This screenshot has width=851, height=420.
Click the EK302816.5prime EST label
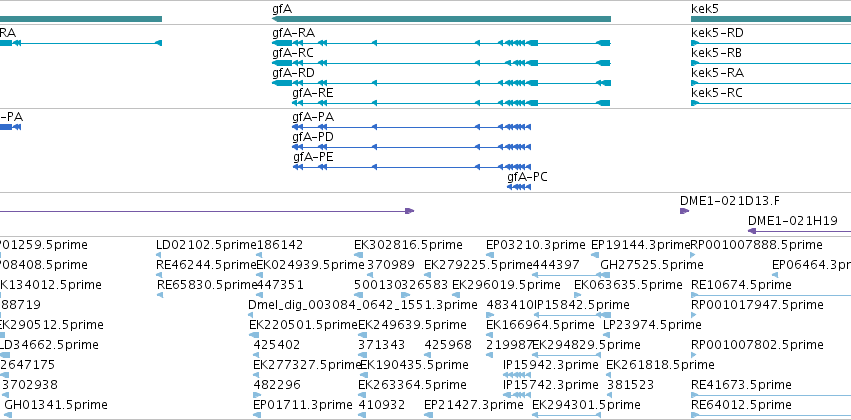coord(408,245)
